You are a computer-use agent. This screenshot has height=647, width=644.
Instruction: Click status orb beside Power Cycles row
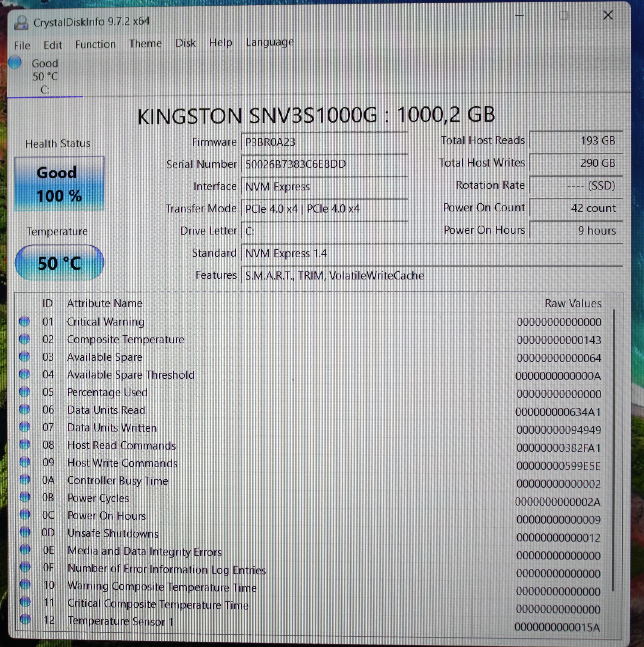pos(25,497)
